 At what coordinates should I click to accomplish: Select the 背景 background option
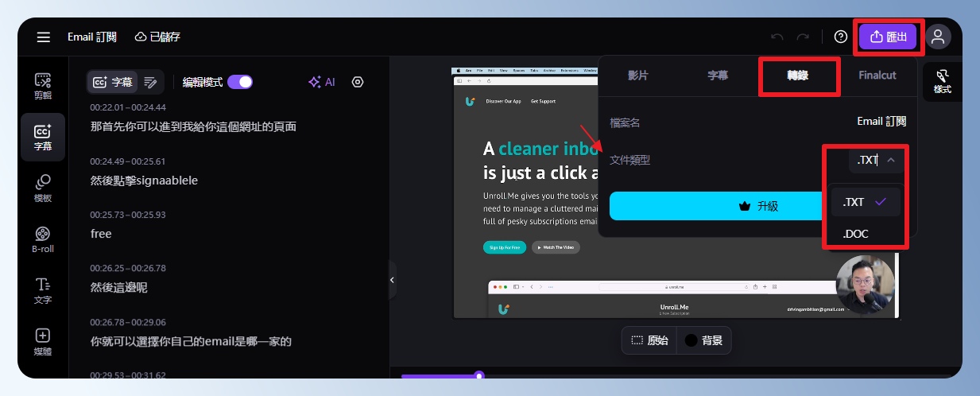pos(703,340)
